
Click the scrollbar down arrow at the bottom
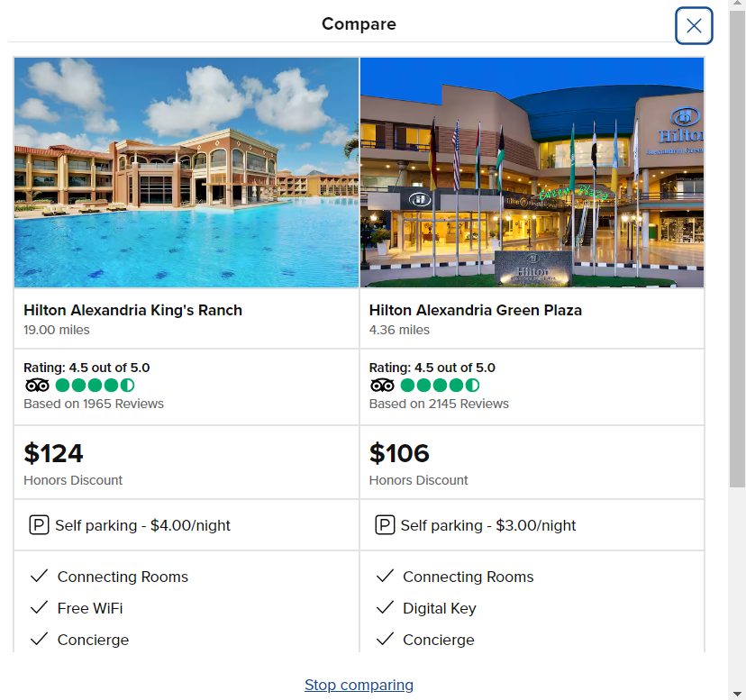[737, 694]
